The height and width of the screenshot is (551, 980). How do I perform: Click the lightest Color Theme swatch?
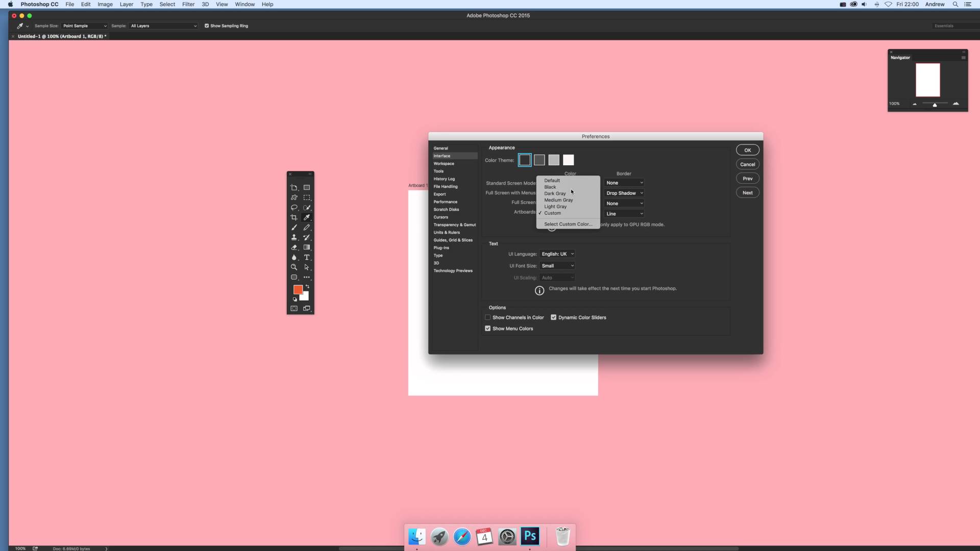coord(568,160)
